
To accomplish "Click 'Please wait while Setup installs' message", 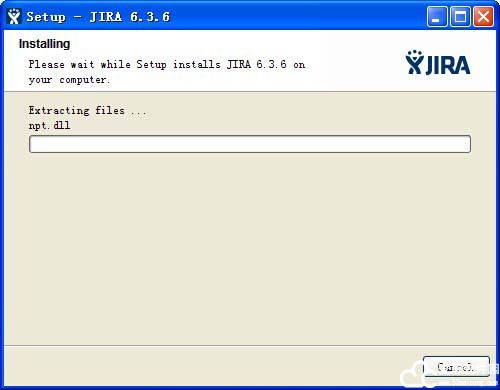I will click(167, 72).
